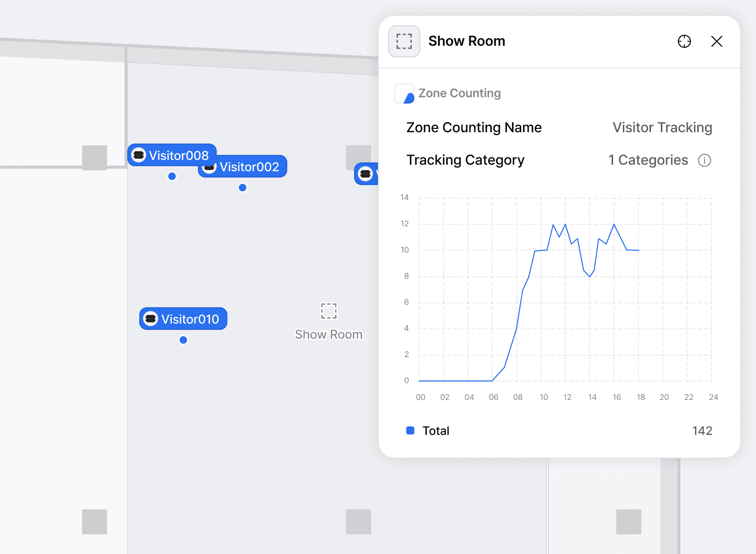
Task: Click the device icon inside Visitor010 tag
Action: pos(150,319)
